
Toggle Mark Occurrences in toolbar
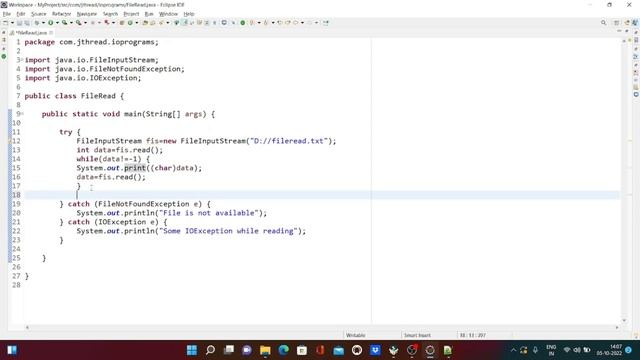pyautogui.click(x=184, y=23)
